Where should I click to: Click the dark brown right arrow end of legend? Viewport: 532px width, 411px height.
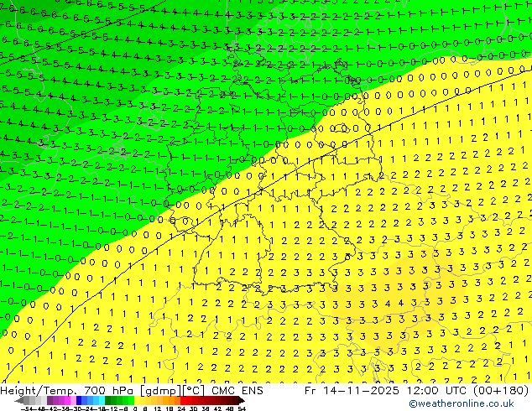(x=242, y=400)
